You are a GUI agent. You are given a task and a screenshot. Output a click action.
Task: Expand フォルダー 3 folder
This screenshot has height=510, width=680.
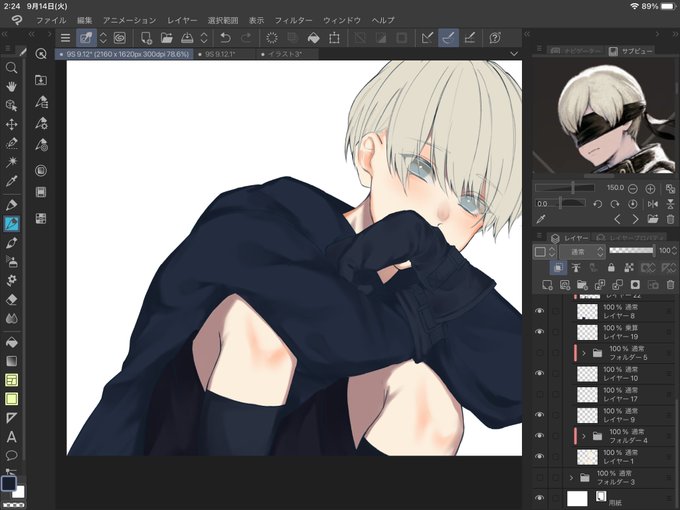(571, 477)
